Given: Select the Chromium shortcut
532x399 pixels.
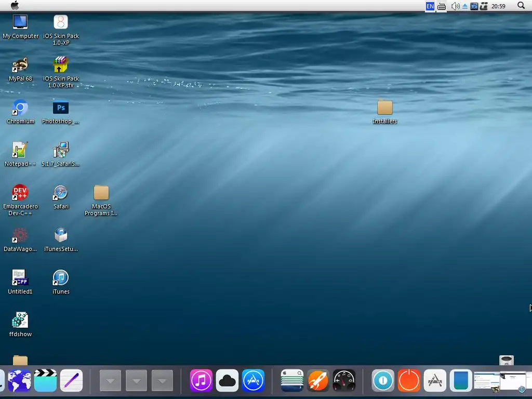Looking at the screenshot, I should click(x=20, y=112).
